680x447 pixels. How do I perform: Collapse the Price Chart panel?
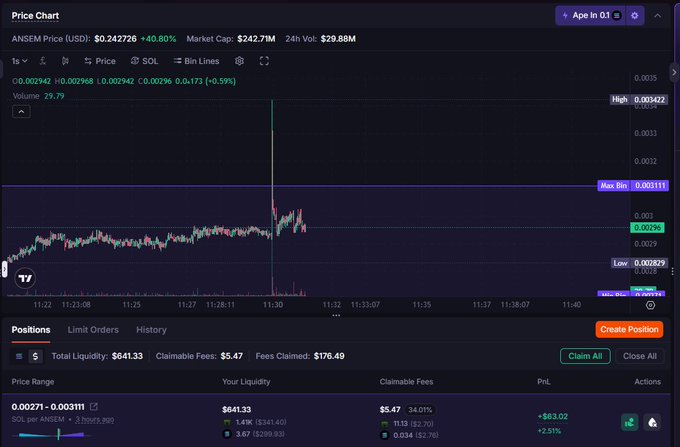click(x=657, y=16)
